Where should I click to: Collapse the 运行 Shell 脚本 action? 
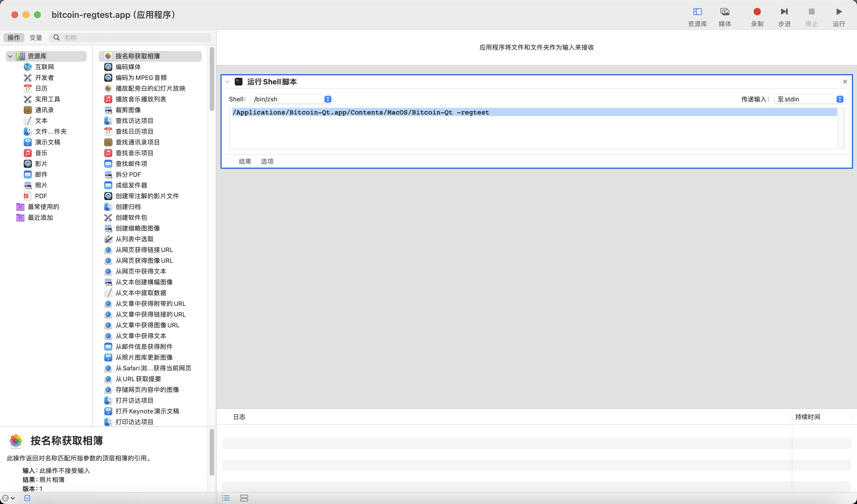[228, 82]
